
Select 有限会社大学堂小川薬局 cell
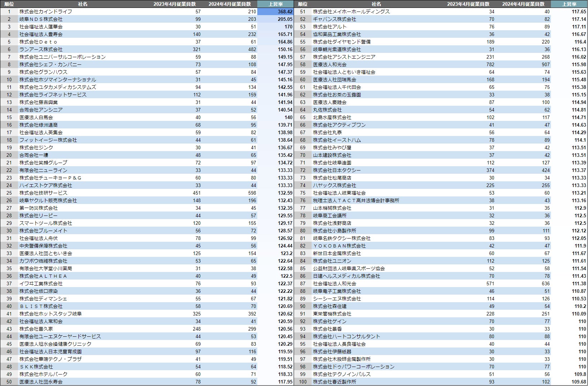[x=46, y=268]
